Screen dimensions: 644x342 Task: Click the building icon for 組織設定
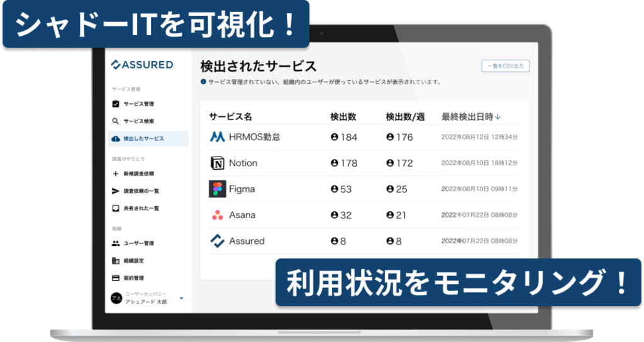click(116, 261)
